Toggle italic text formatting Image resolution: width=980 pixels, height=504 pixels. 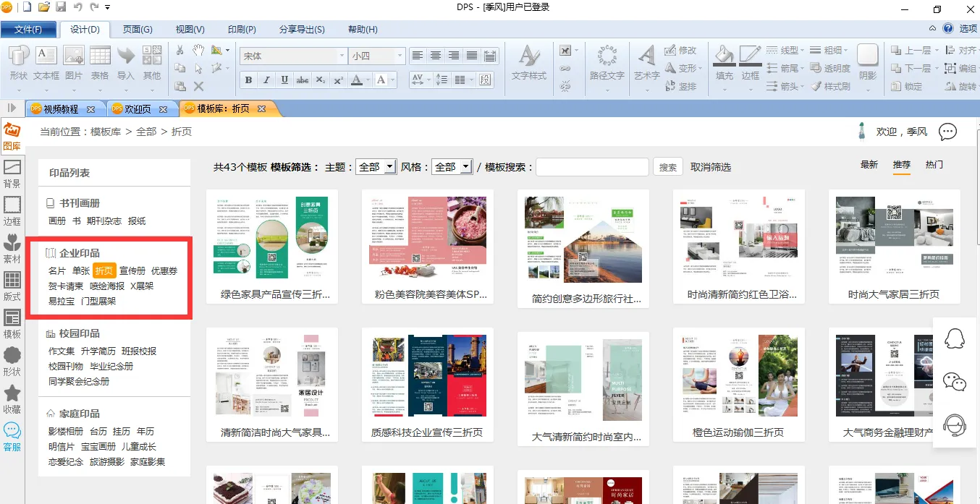coord(266,80)
